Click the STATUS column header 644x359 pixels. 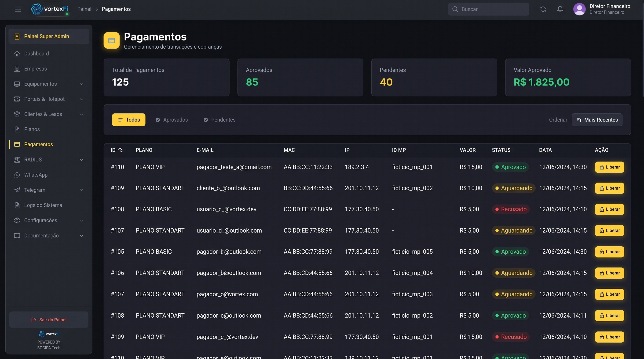pos(501,150)
